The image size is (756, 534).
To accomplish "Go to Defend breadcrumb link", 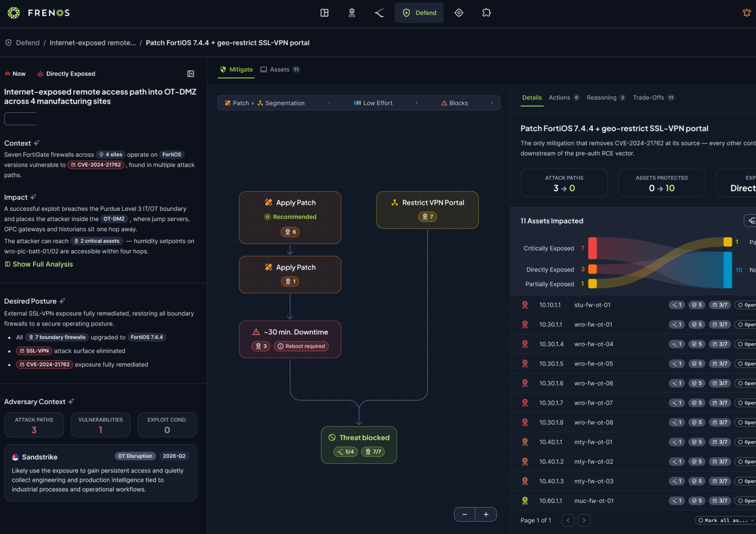I will 28,43.
